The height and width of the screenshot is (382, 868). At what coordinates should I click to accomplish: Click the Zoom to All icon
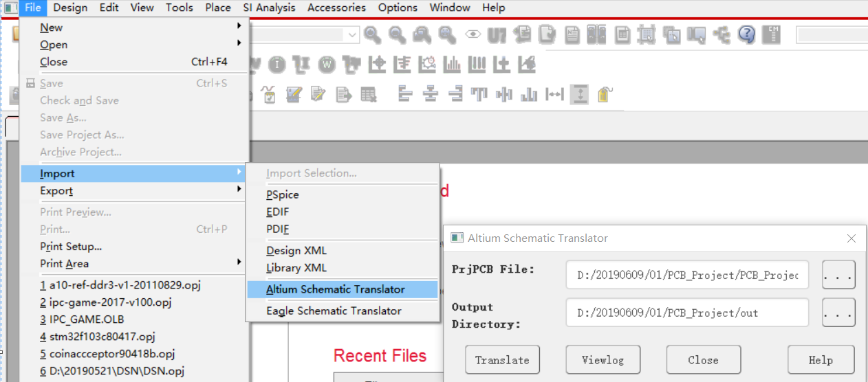pyautogui.click(x=447, y=34)
